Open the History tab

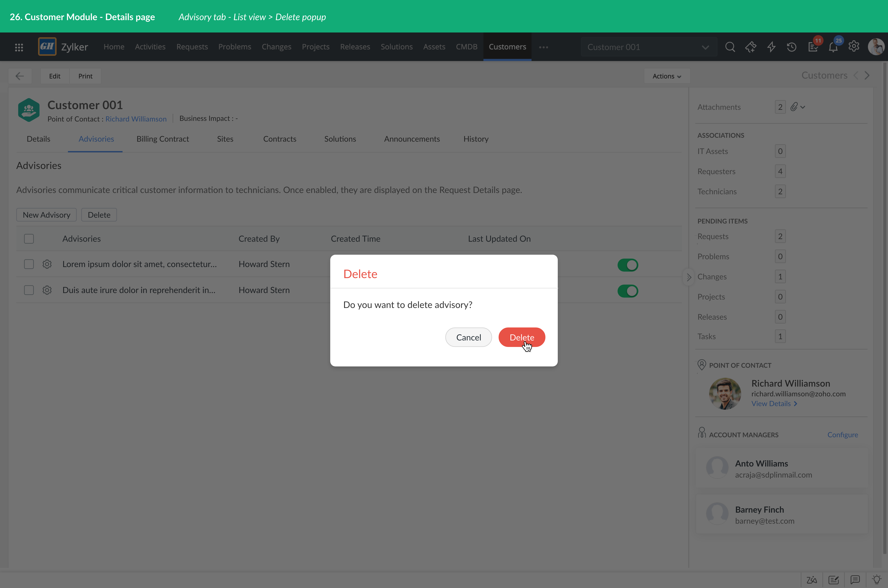(476, 139)
